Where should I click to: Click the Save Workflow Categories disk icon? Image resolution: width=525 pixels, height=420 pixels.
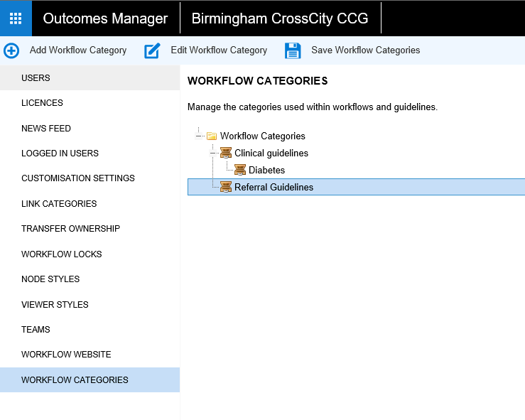pyautogui.click(x=293, y=50)
